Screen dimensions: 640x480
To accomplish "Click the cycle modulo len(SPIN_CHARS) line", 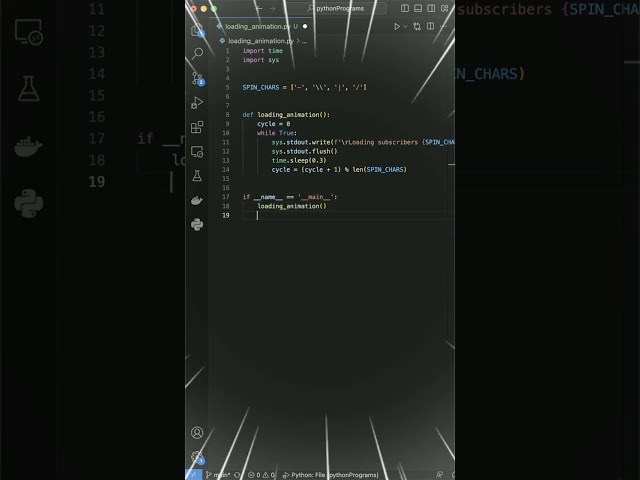I will point(339,169).
